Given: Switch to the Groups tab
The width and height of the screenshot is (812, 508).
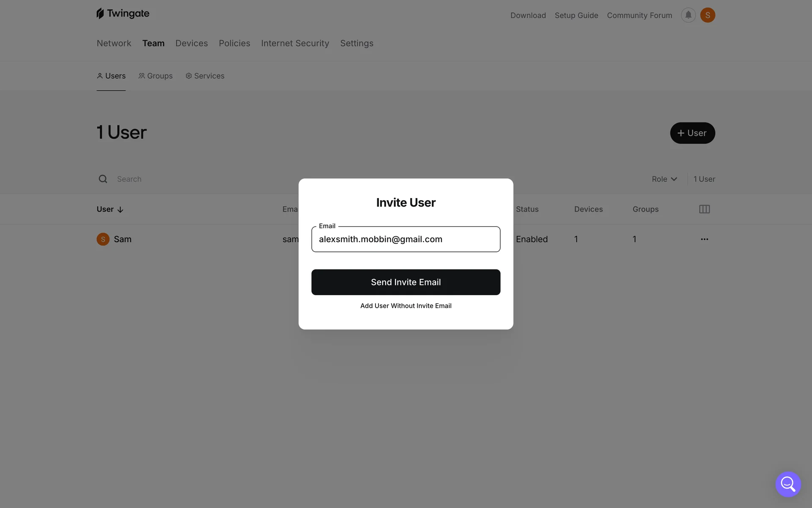Looking at the screenshot, I should tap(156, 76).
